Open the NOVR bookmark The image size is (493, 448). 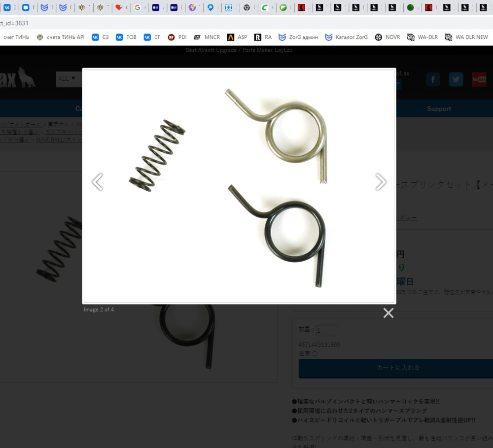(387, 37)
